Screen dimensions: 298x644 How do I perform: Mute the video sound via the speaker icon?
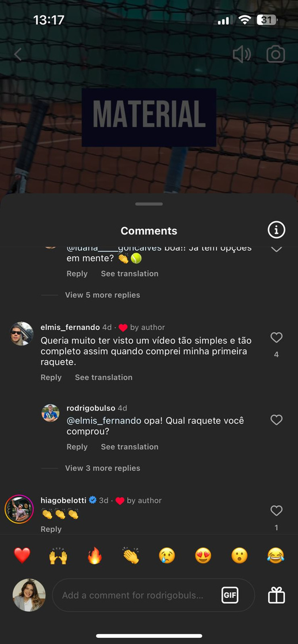pyautogui.click(x=242, y=54)
